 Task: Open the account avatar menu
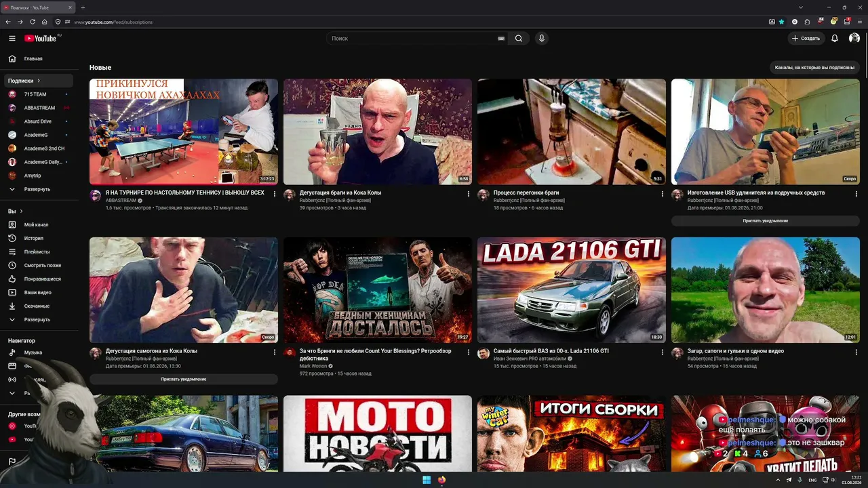tap(854, 39)
